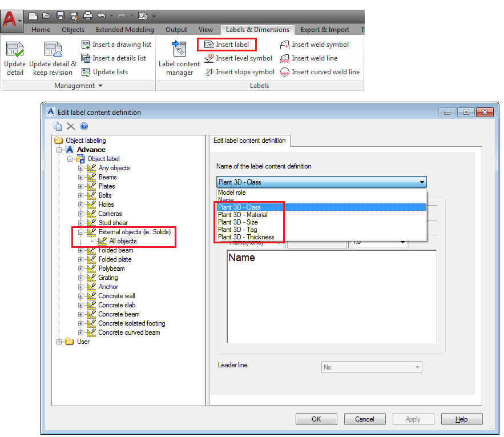Image resolution: width=504 pixels, height=437 pixels.
Task: Click in the Name label preview area
Action: coord(332,296)
